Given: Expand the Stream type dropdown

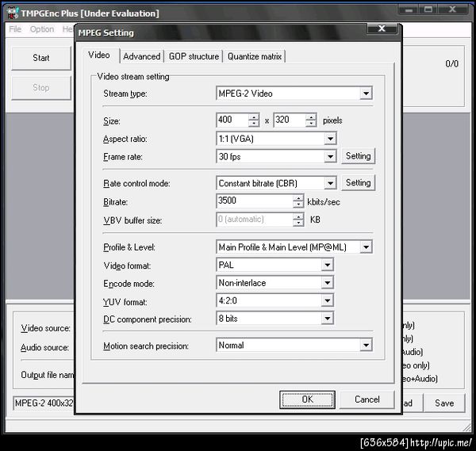Looking at the screenshot, I should pyautogui.click(x=366, y=94).
